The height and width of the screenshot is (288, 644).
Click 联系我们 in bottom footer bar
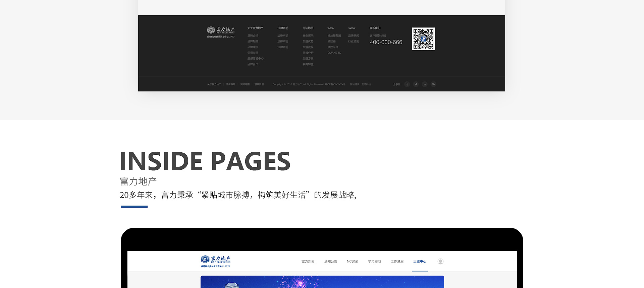[259, 84]
